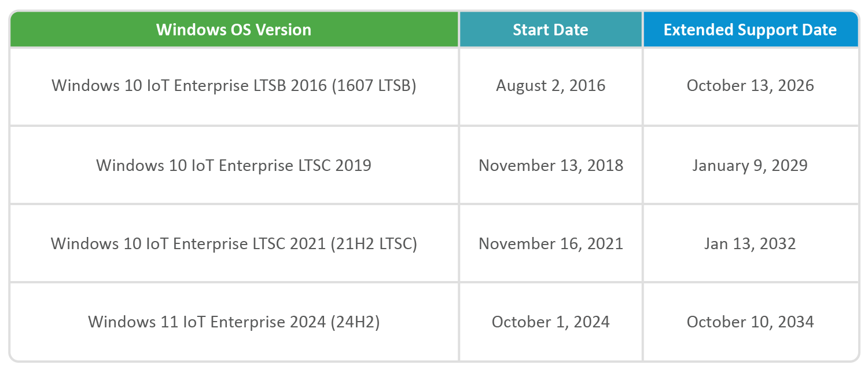Select the Windows 10 IoT Enterprise LTSB 2016 cell
Image resolution: width=868 pixels, height=372 pixels.
tap(234, 86)
